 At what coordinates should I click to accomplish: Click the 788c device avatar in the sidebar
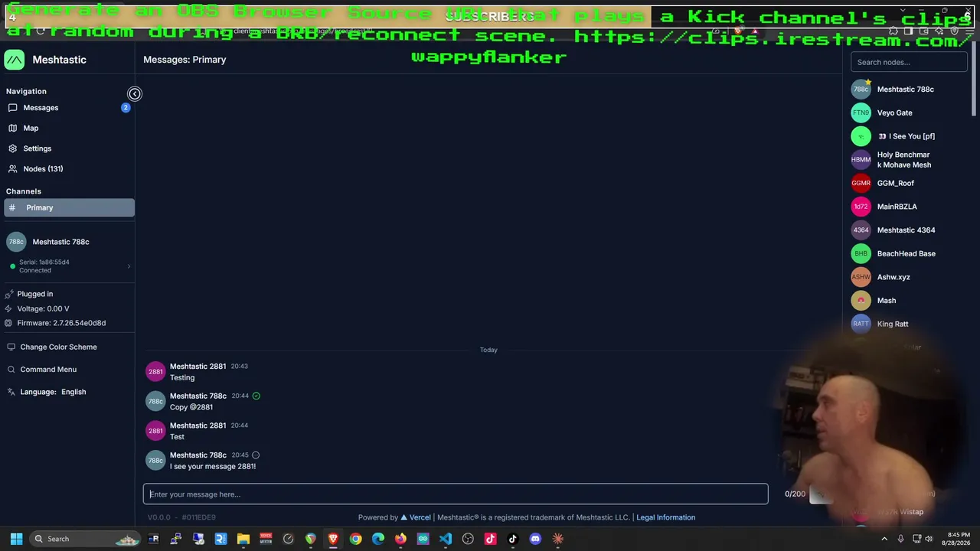pos(16,242)
